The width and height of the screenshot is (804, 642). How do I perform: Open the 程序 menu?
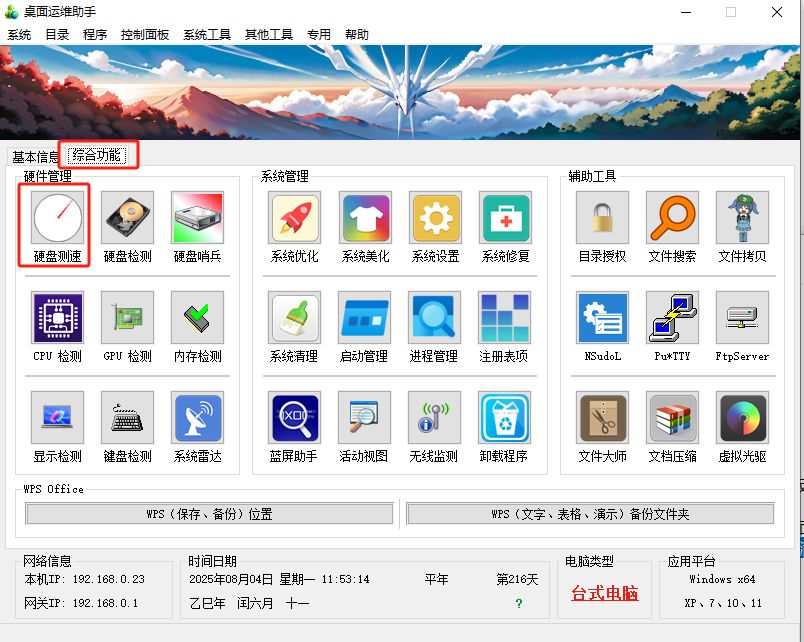coord(95,35)
